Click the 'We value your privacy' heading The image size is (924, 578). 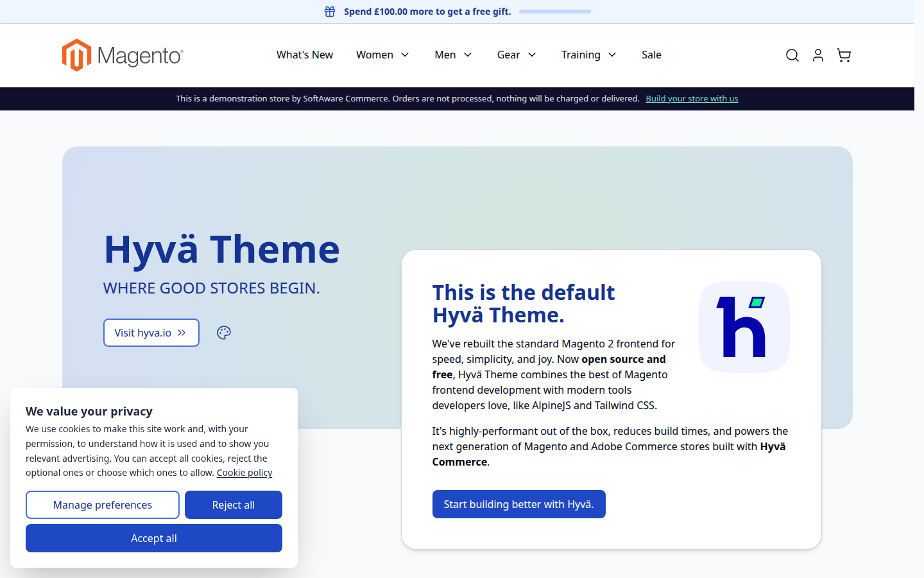point(89,412)
